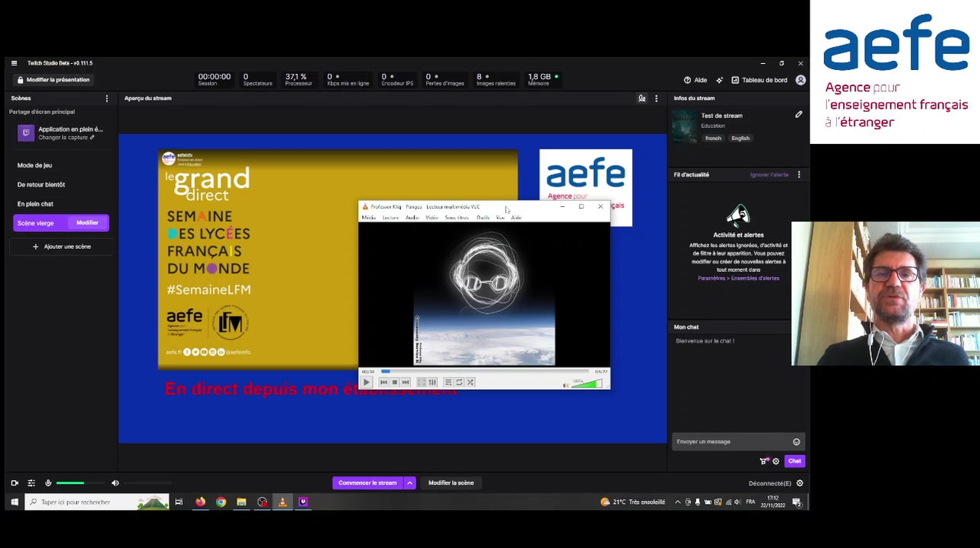The height and width of the screenshot is (548, 980).
Task: Click the pencil icon to edit stream info
Action: (799, 115)
